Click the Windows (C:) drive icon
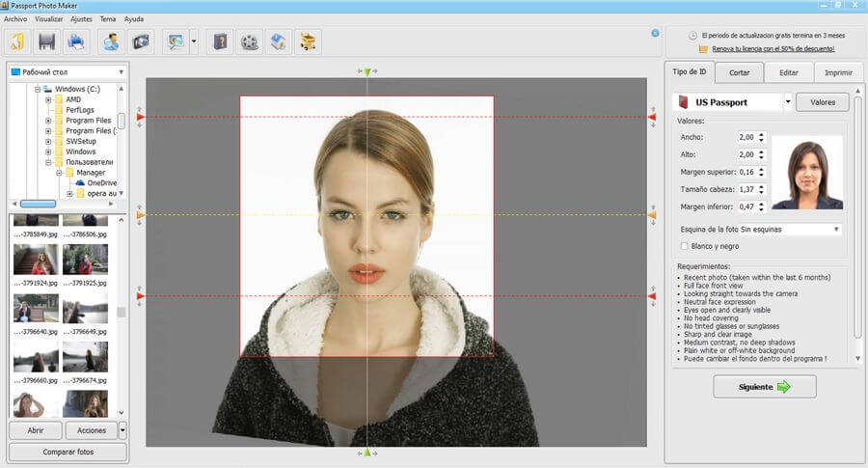Viewport: 868px width, 468px height. pos(47,89)
